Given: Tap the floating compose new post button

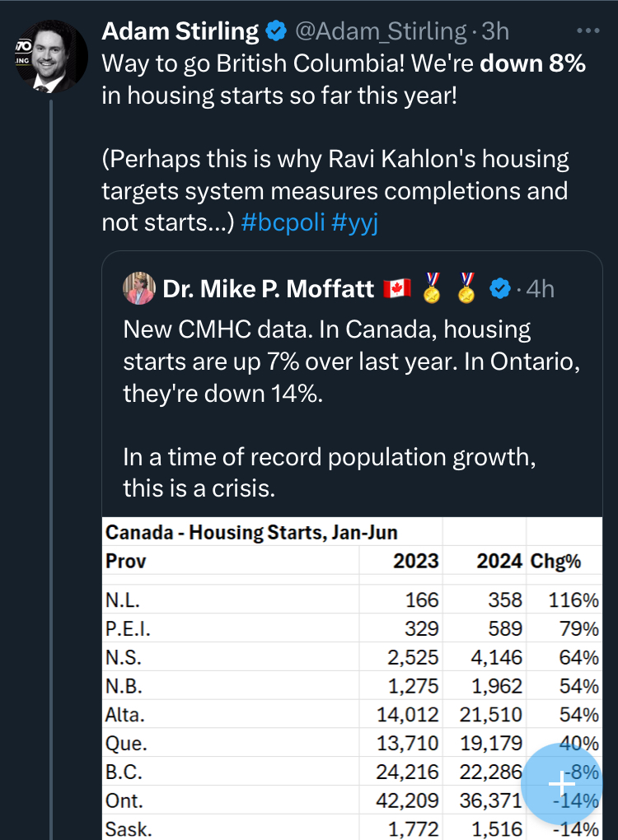Looking at the screenshot, I should coord(562,784).
